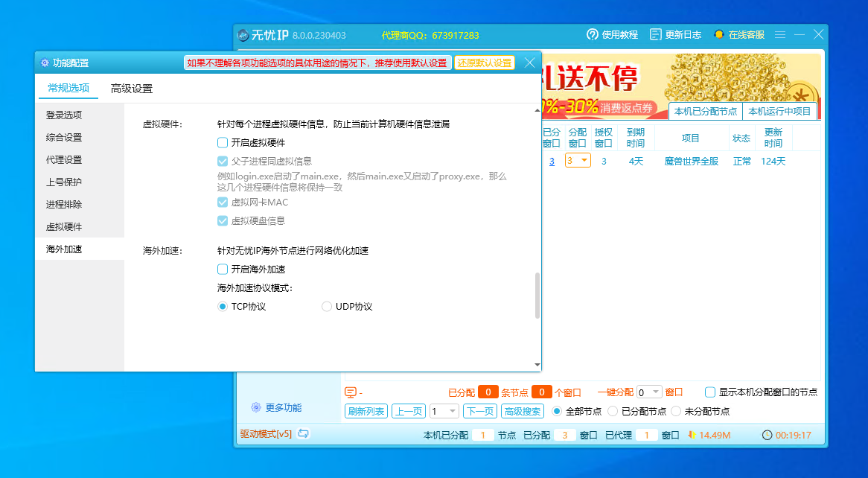The height and width of the screenshot is (478, 868).
Task: Switch to 本机运行中项目 tab
Action: tap(779, 112)
